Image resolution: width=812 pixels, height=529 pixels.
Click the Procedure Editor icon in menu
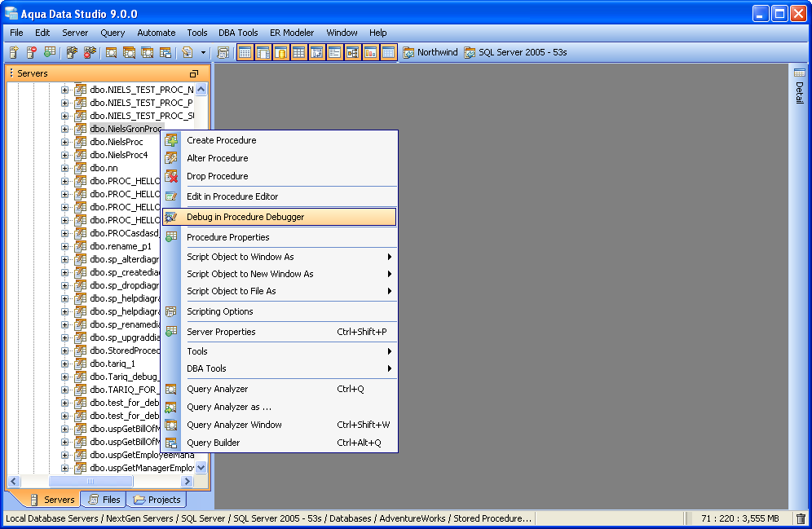[x=171, y=196]
